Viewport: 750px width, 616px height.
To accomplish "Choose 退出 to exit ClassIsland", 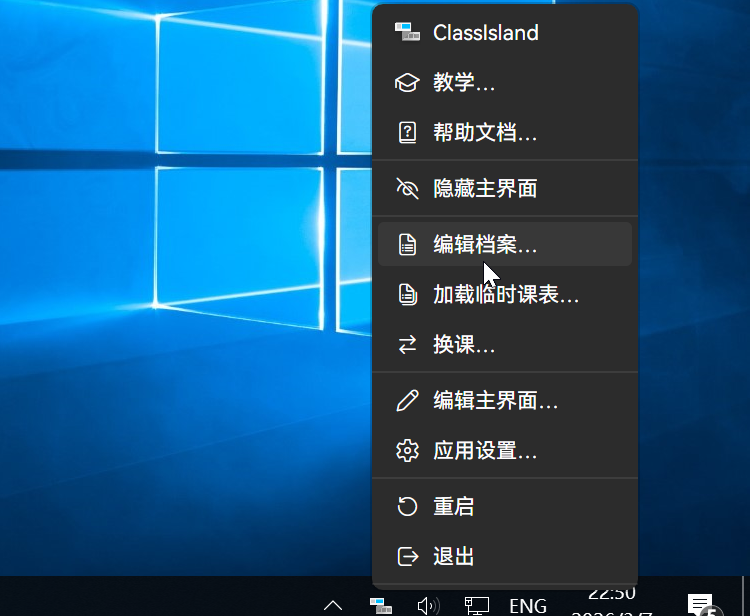I will tap(505, 556).
